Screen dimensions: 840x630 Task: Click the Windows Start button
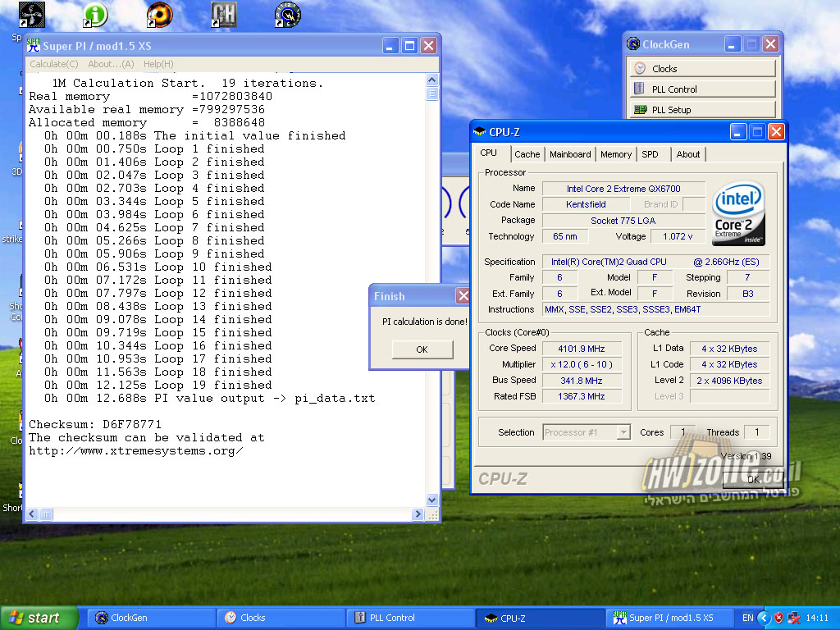(x=39, y=618)
